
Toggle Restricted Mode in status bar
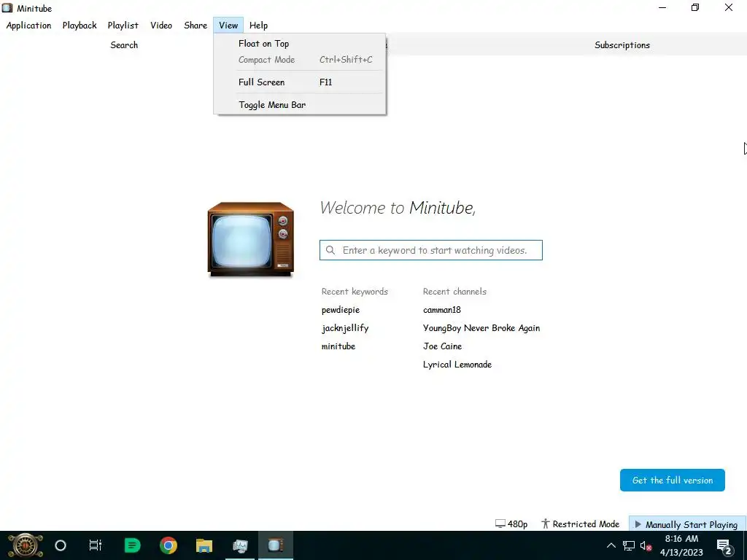click(580, 524)
